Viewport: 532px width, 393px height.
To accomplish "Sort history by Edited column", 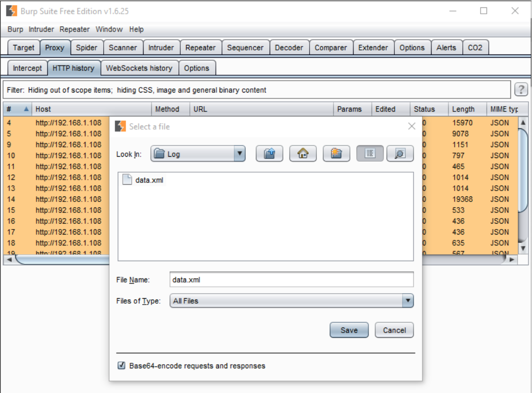I will 391,109.
